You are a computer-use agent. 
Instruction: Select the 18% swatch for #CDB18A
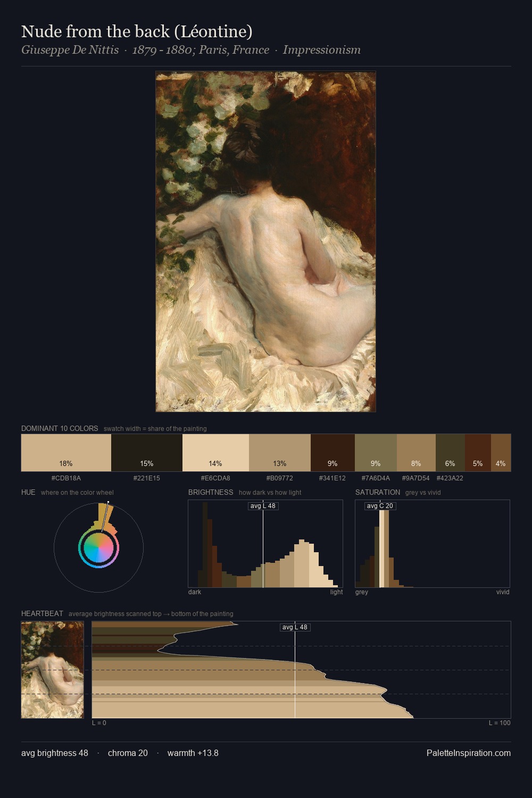(x=66, y=453)
